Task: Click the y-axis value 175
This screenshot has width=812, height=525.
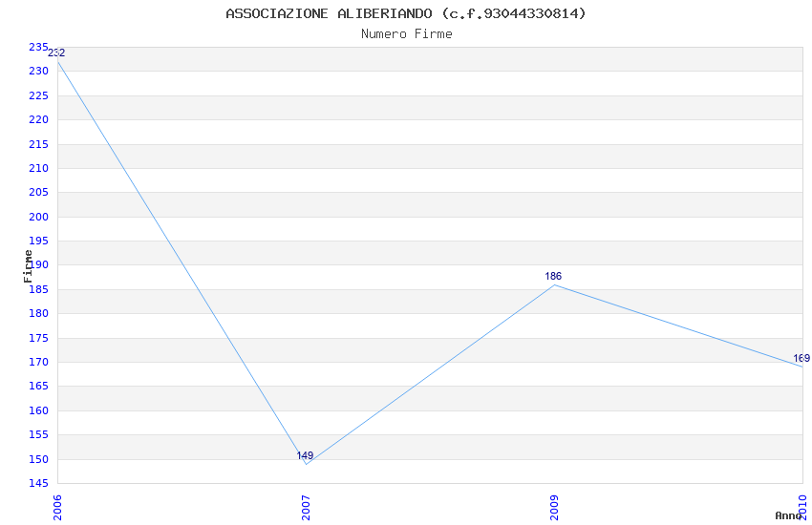Action: click(38, 338)
